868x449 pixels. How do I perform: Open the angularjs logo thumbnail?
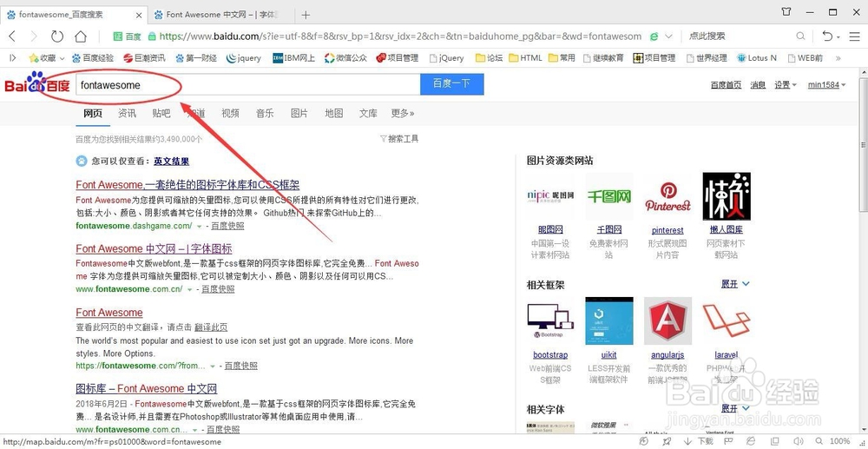tap(667, 321)
